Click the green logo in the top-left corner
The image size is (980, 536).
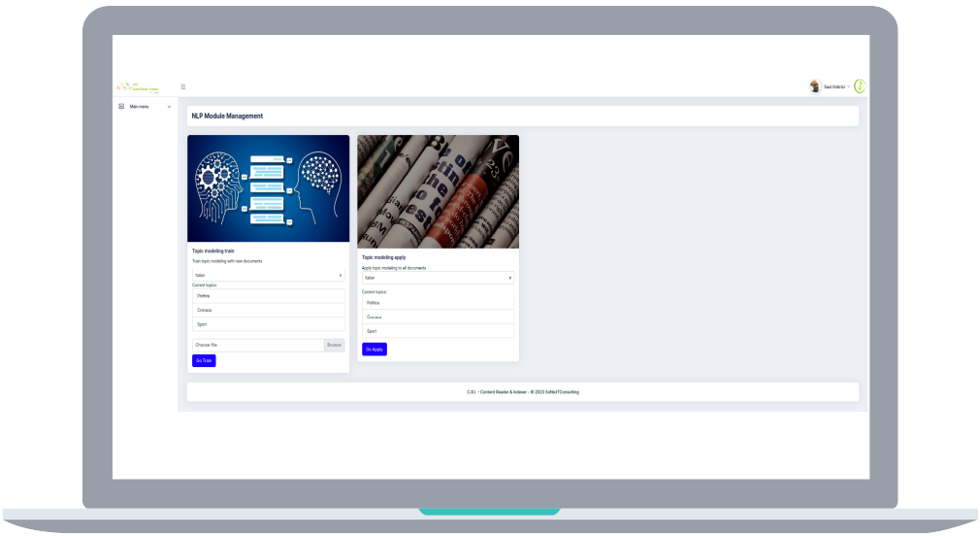(x=138, y=87)
